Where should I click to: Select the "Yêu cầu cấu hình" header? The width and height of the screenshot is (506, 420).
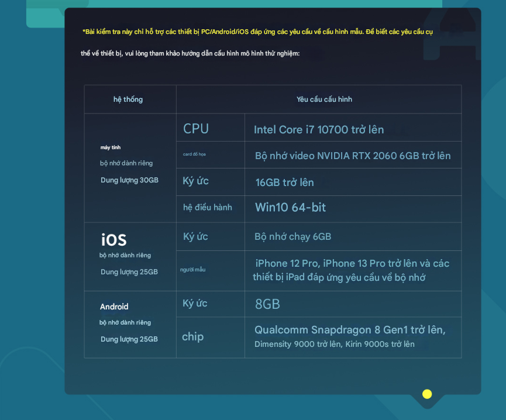click(x=324, y=99)
